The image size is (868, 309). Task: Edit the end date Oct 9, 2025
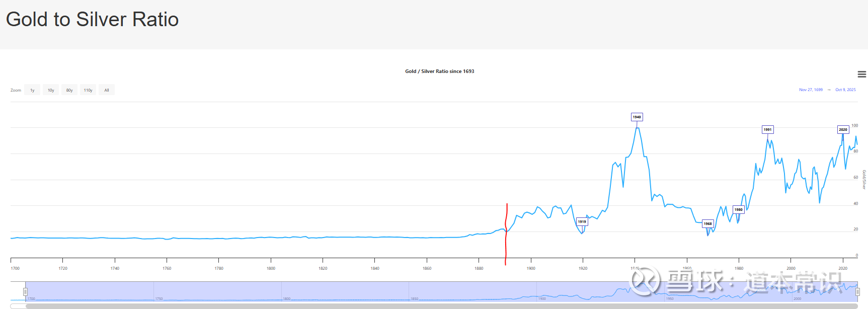click(x=845, y=90)
